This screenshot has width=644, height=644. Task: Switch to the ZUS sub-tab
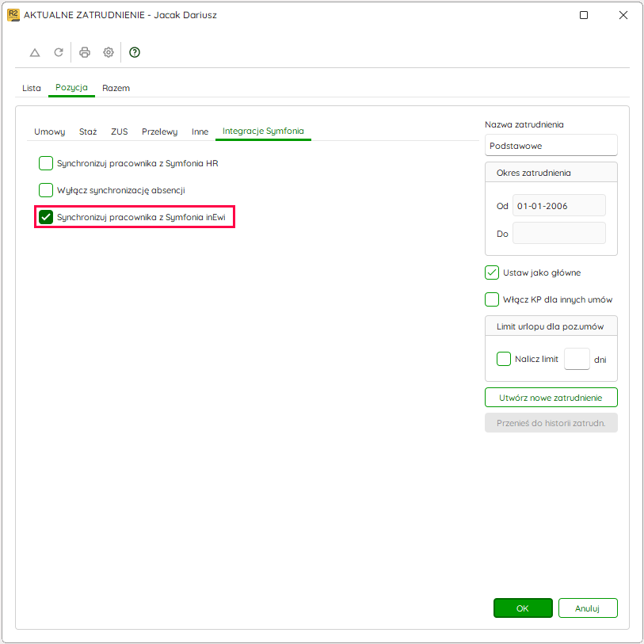[x=120, y=131]
